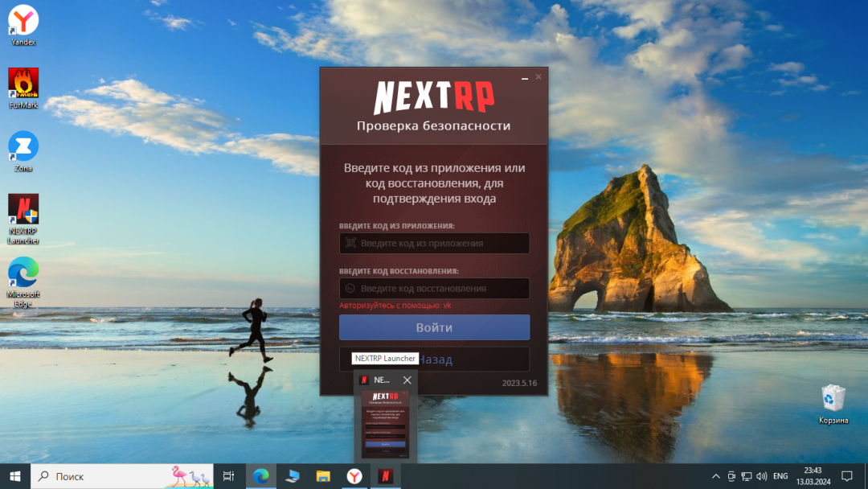The width and height of the screenshot is (868, 489).
Task: Click the Meet Now tray icon
Action: pos(731,476)
